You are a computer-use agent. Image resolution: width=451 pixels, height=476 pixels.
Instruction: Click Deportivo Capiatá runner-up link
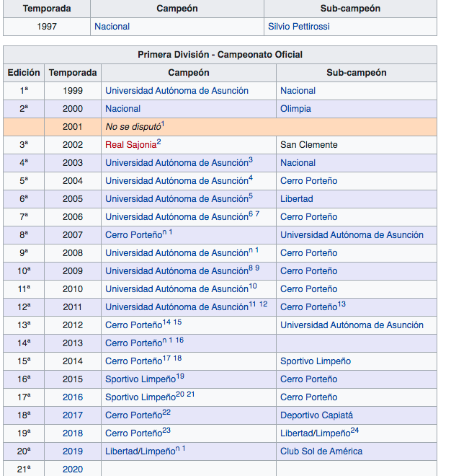click(316, 415)
